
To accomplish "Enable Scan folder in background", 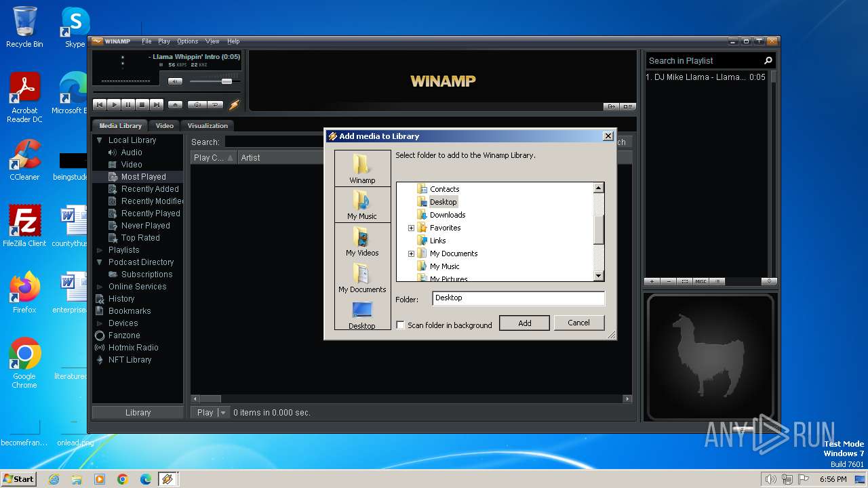I will coord(400,325).
